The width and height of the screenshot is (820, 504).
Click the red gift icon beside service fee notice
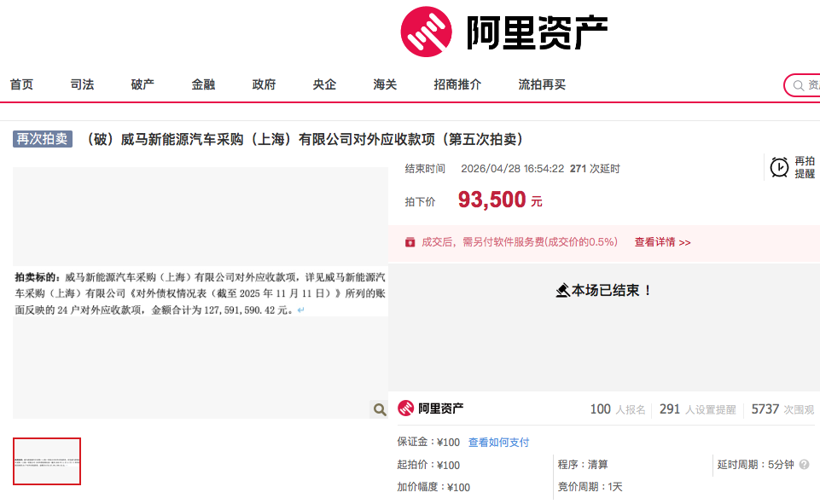click(x=410, y=242)
